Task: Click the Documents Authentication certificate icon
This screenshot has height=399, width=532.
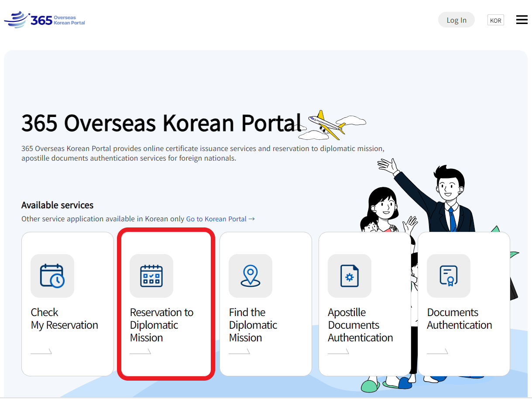Action: coord(449,276)
